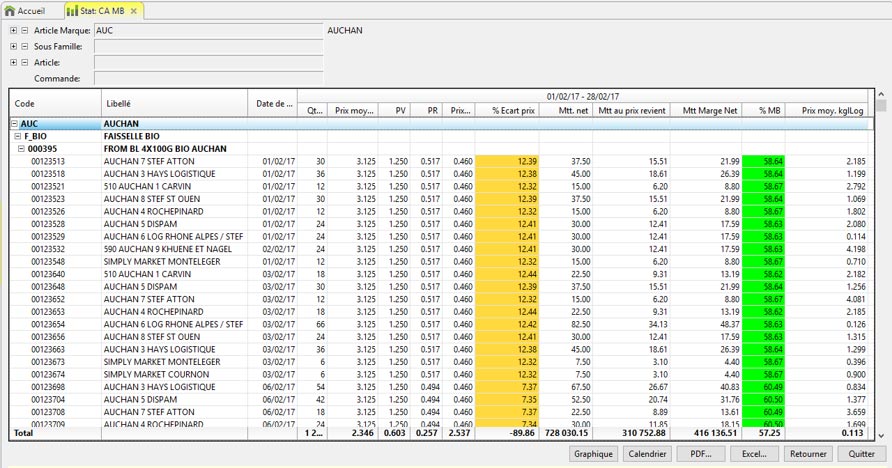Viewport: 892px width, 468px height.
Task: Select code 00123548 row
Action: click(441, 262)
